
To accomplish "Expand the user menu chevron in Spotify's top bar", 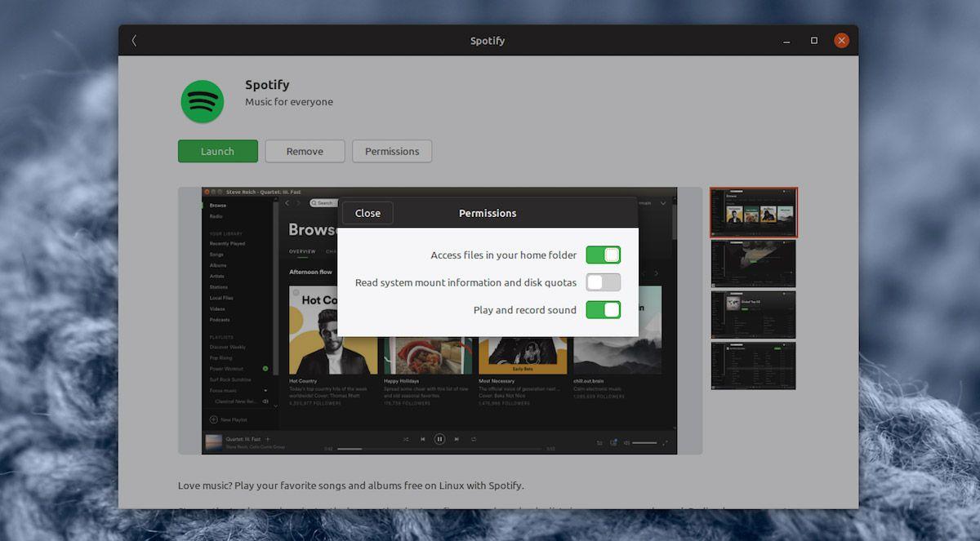I will [x=663, y=202].
